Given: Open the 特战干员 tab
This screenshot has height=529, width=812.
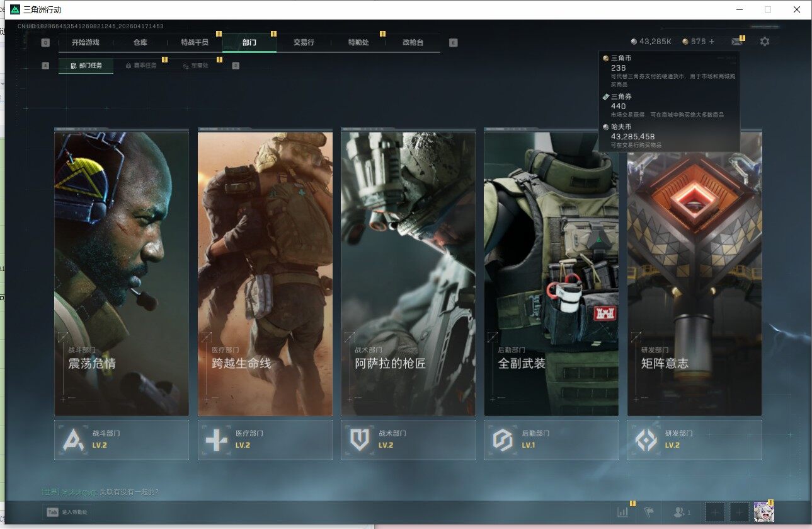Looking at the screenshot, I should click(x=195, y=42).
